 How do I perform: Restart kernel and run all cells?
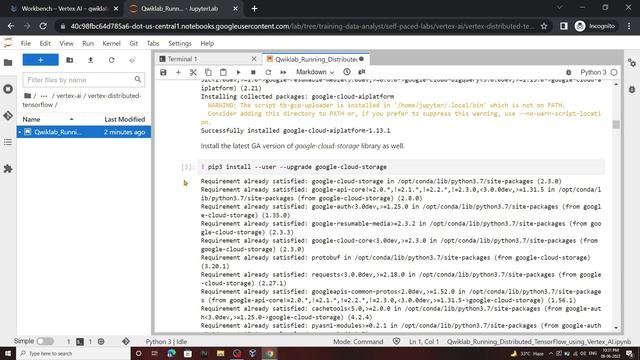click(x=283, y=72)
